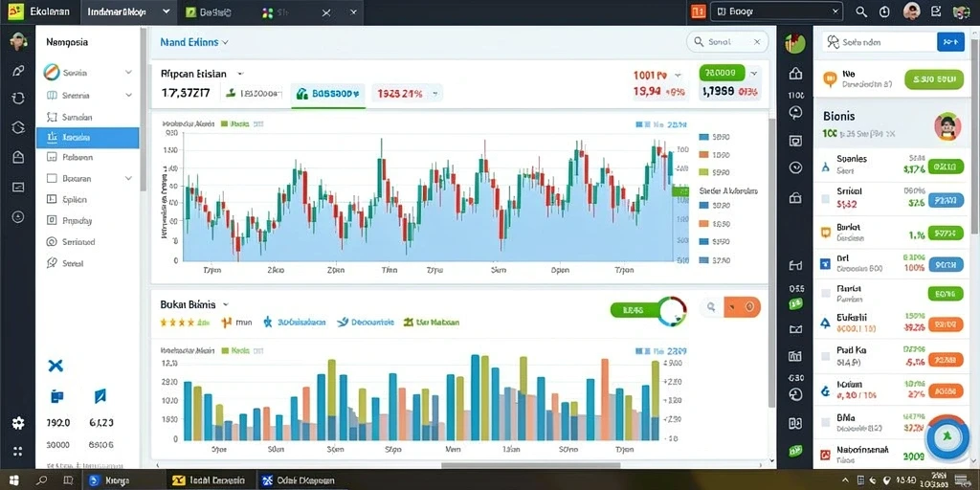Open the Sreal sidebar item

pyautogui.click(x=87, y=263)
